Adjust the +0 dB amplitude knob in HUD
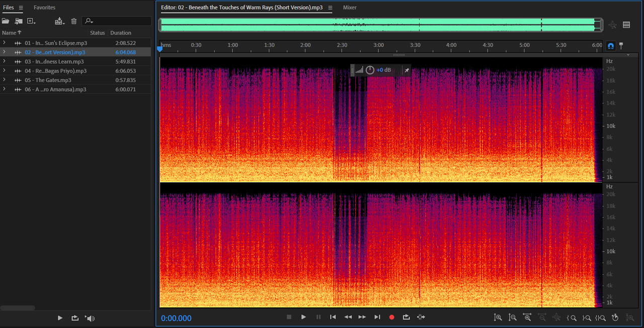This screenshot has height=328, width=644. (x=370, y=70)
